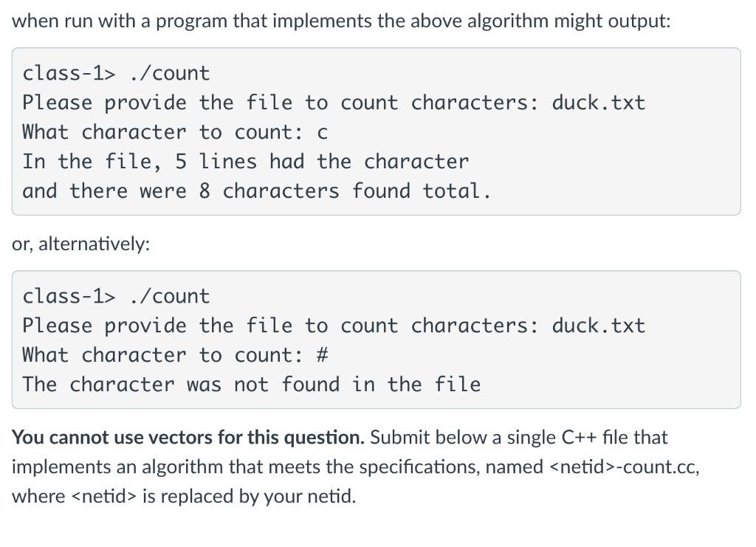Click the intro sentence ending "might output:"
This screenshot has width=756, height=547.
click(341, 21)
